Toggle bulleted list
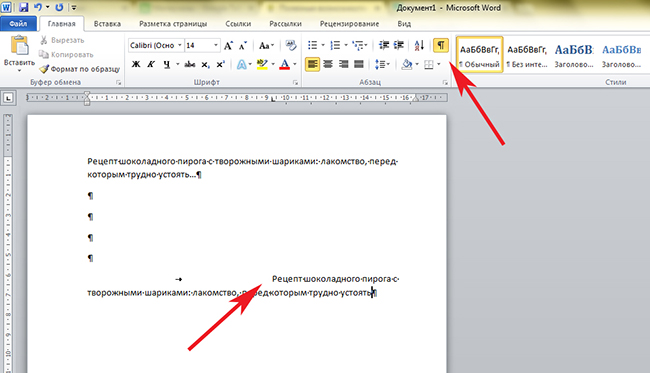Viewport: 650px width, 373px height. click(x=313, y=45)
